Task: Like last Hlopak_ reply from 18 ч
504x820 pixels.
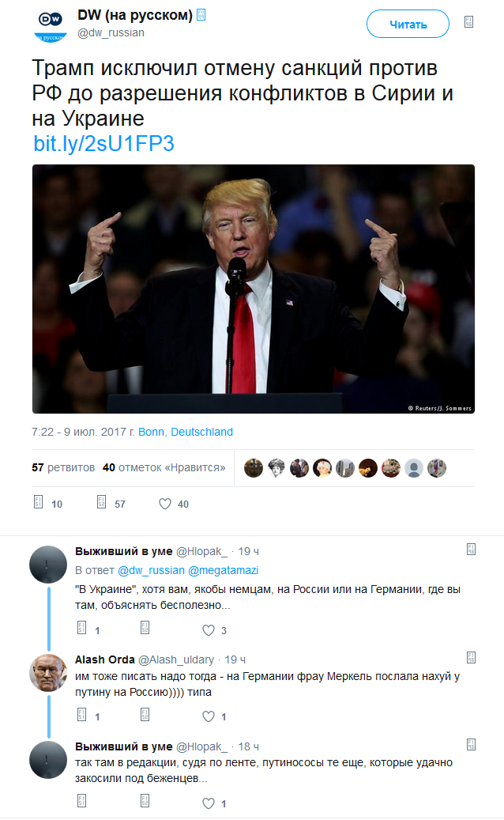Action: (209, 803)
